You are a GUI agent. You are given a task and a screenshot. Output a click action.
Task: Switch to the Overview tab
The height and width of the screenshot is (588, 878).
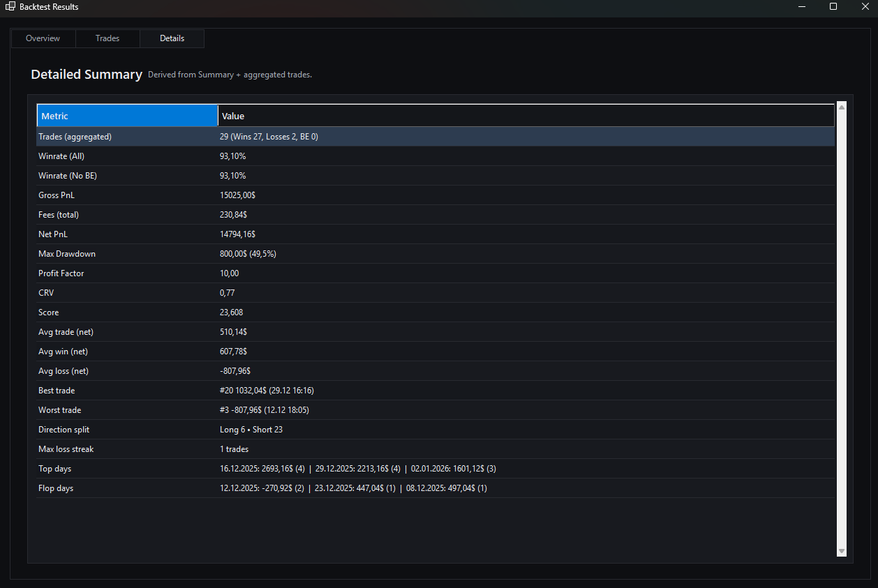pos(43,38)
